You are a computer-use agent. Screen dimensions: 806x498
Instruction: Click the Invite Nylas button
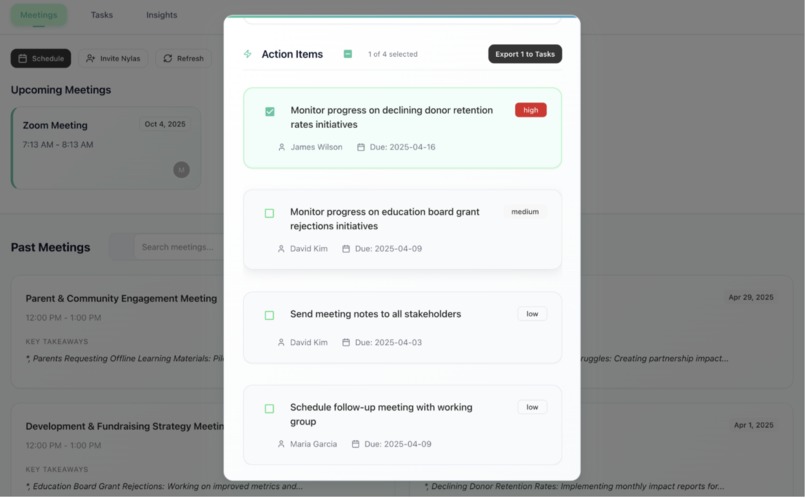[x=113, y=59]
